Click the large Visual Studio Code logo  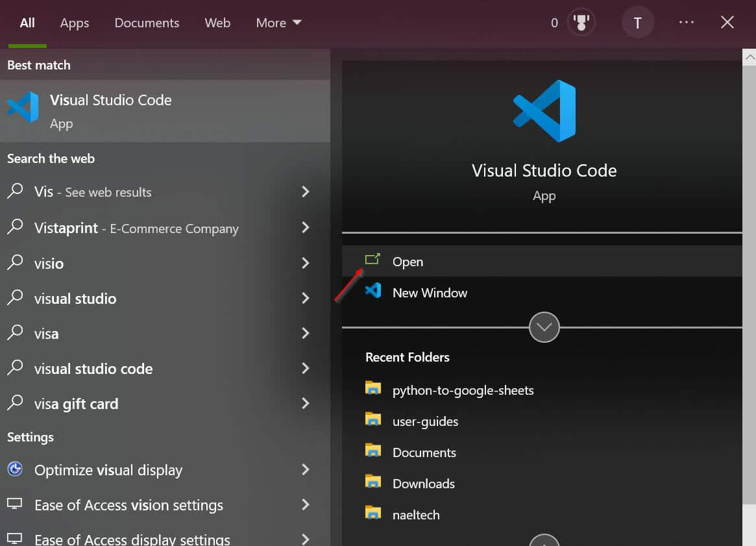(x=544, y=111)
